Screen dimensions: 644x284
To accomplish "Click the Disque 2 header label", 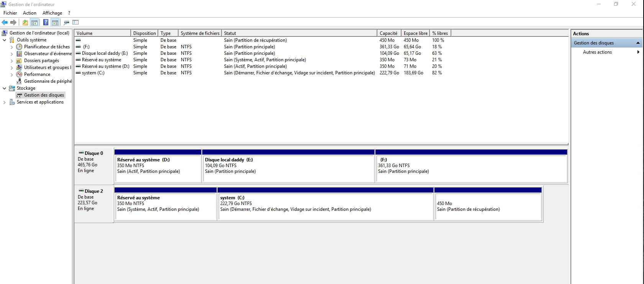I will 94,191.
